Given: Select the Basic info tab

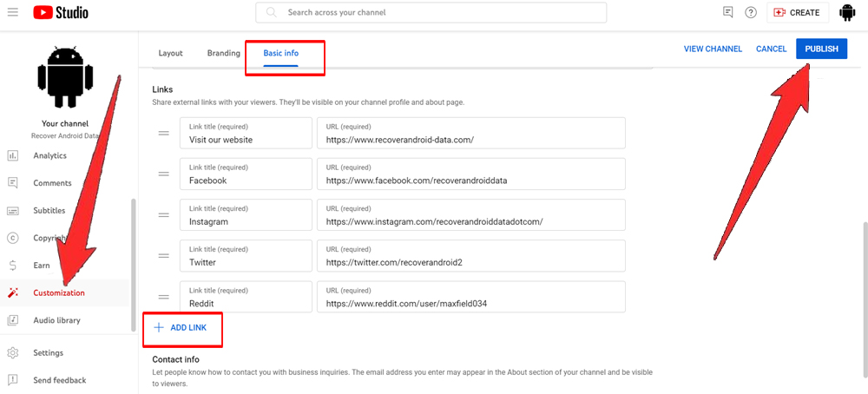Looking at the screenshot, I should [x=280, y=53].
